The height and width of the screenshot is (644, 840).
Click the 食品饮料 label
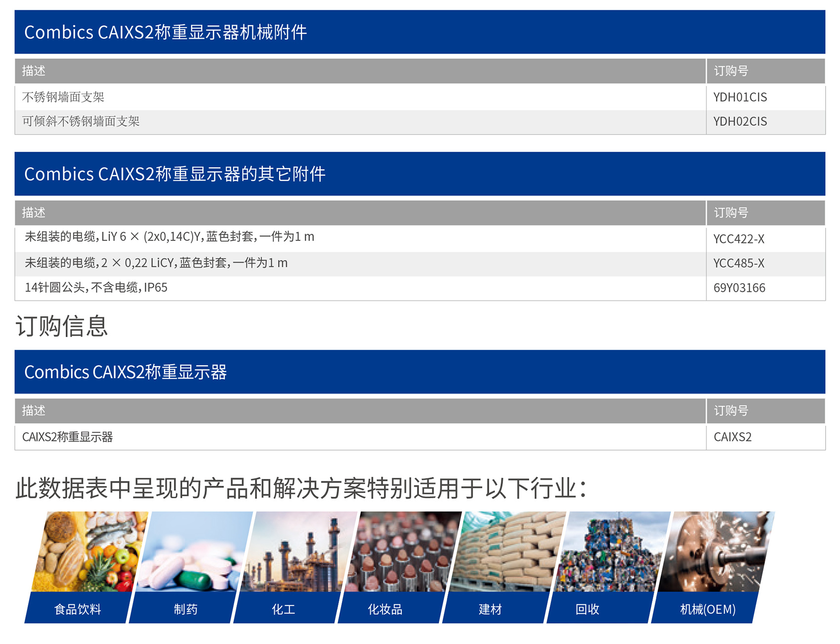(78, 609)
